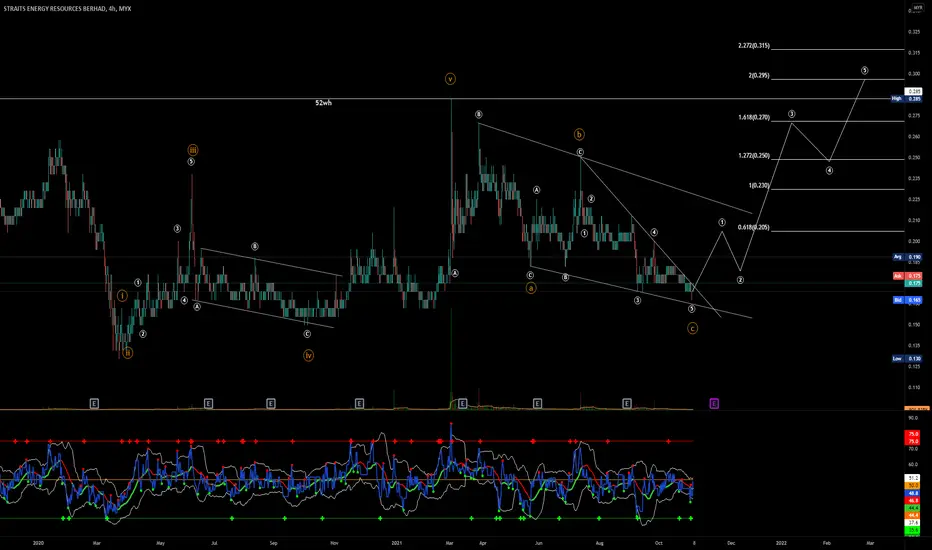The height and width of the screenshot is (550, 932).
Task: Click the 2.272(0.315) Fibonacci level label
Action: coord(754,46)
